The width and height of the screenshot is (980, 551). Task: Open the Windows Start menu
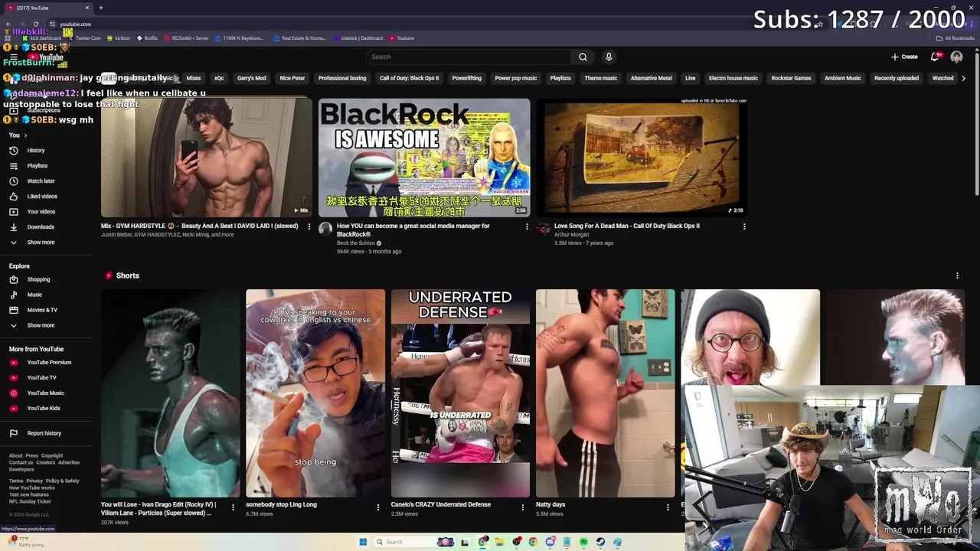tap(363, 542)
